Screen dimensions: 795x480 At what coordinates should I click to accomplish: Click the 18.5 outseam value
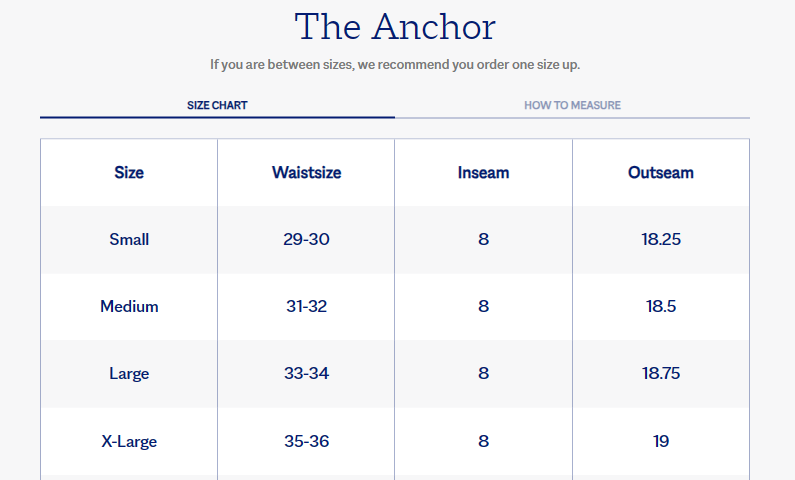coord(660,306)
